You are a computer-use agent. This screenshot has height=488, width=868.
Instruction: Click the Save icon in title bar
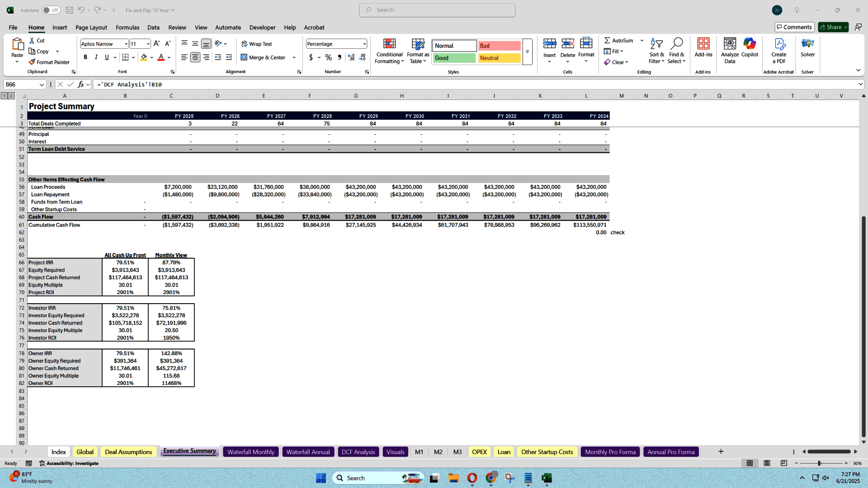pos(69,10)
